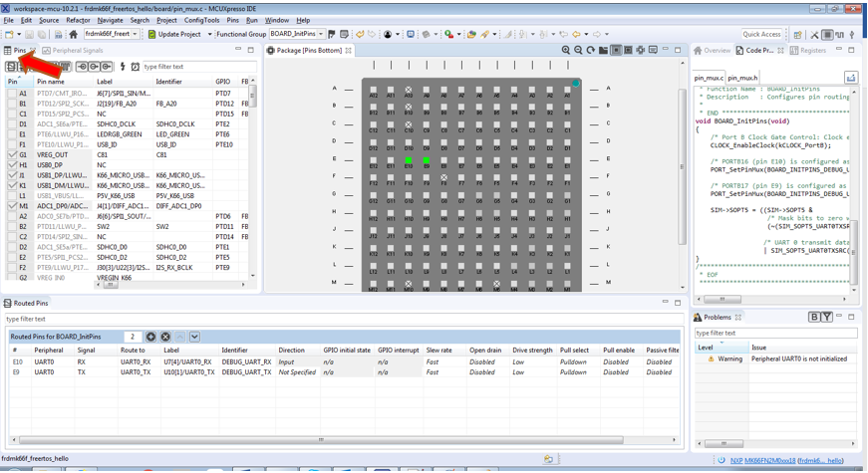This screenshot has width=868, height=473.
Task: Open the New wizard dropdown arrow
Action: (19, 34)
